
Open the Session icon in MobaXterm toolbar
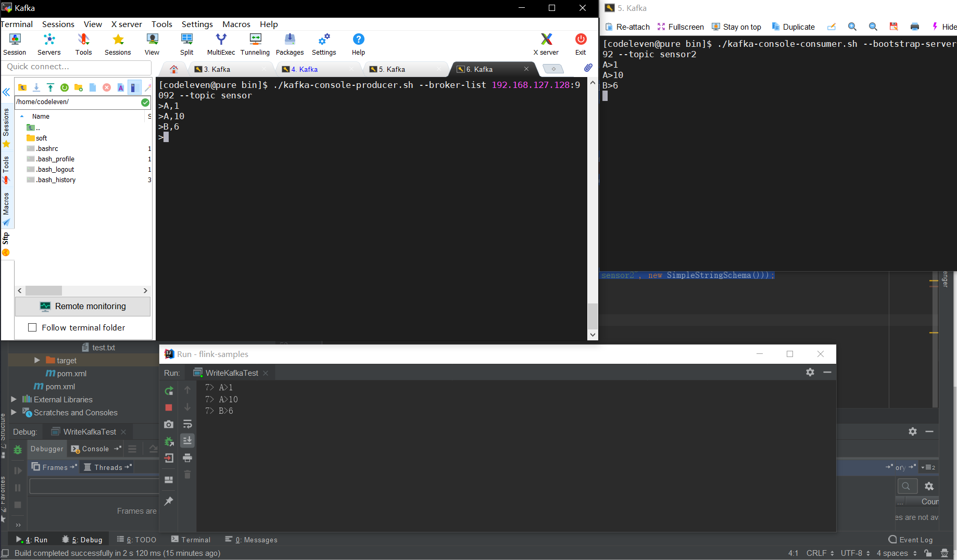(15, 44)
